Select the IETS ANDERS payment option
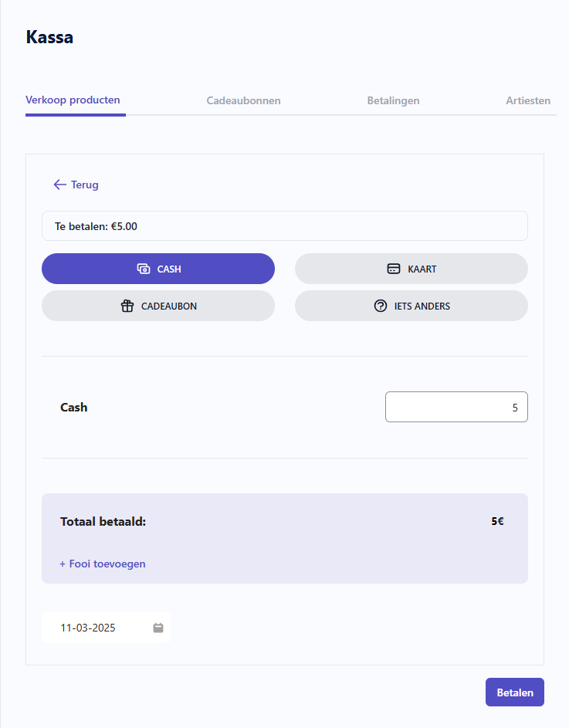Screen dimensions: 569x728 411,306
